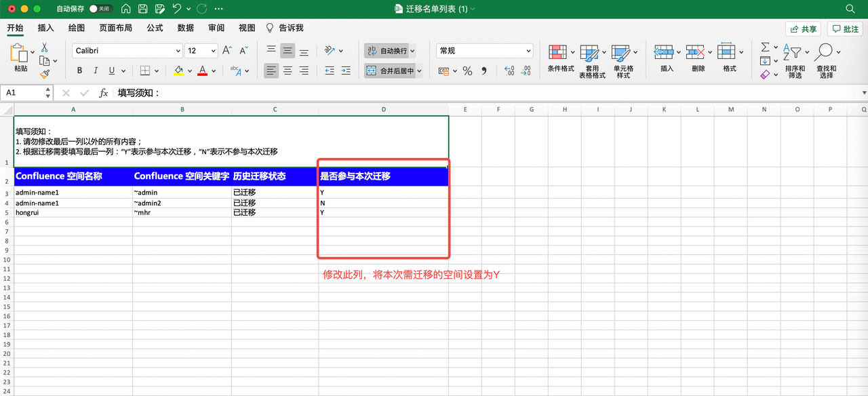The image size is (868, 396).
Task: Click Format as Table (套用表格格式)
Action: 592,61
